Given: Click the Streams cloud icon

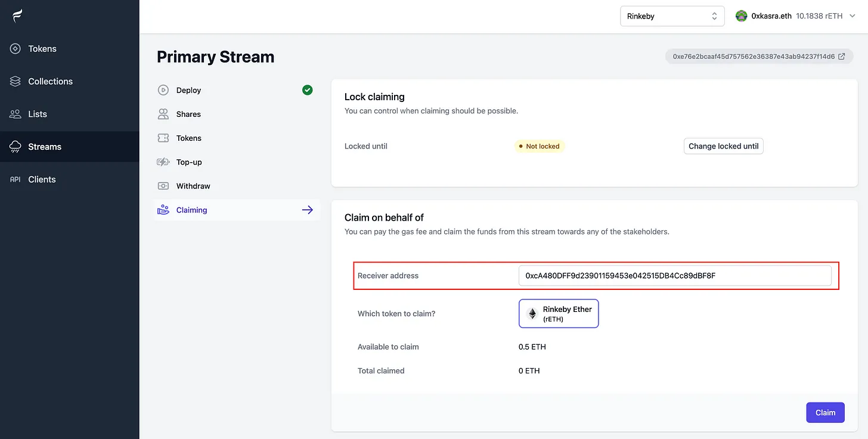Looking at the screenshot, I should point(15,147).
